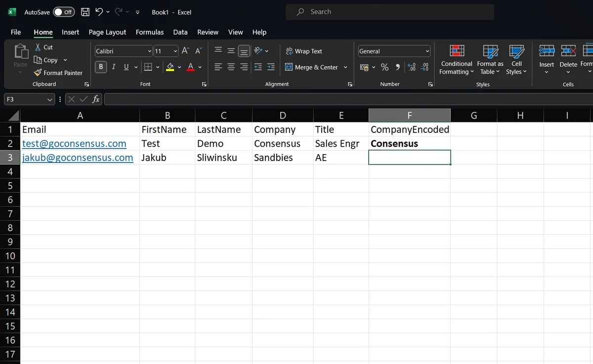This screenshot has height=364, width=593.
Task: Expand the Copy options arrow
Action: (x=65, y=60)
